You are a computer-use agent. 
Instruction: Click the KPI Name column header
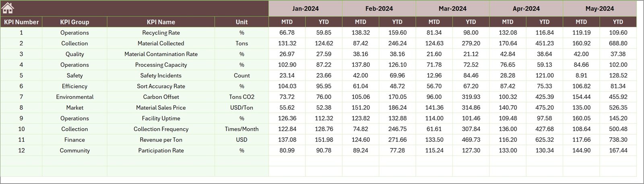coord(161,22)
